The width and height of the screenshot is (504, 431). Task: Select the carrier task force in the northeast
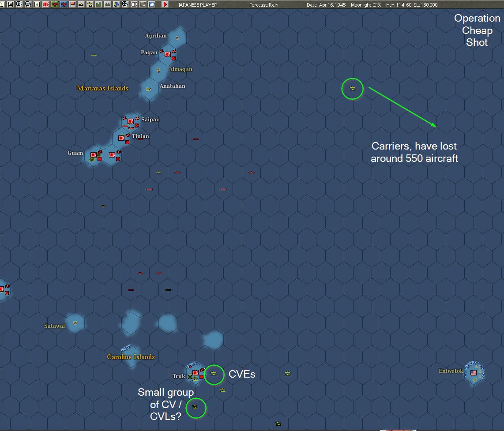point(353,88)
